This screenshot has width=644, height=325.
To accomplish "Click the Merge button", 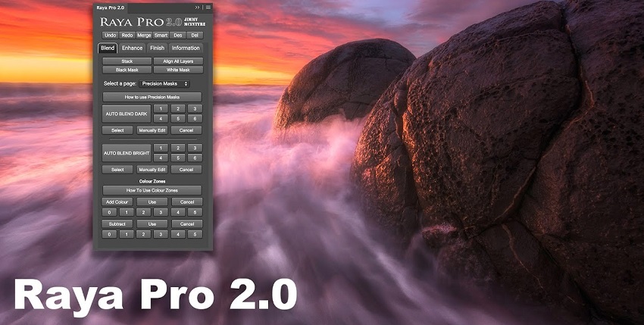I will 144,36.
